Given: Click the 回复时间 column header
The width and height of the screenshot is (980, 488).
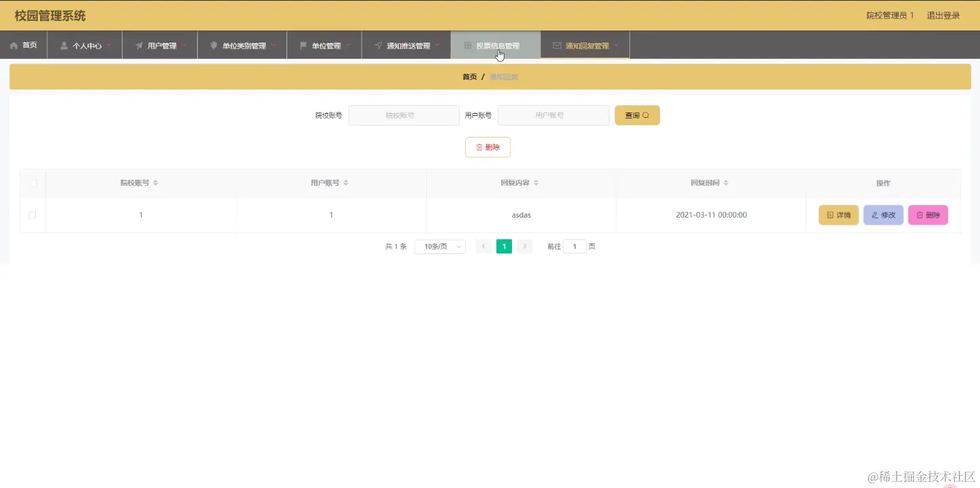Looking at the screenshot, I should pyautogui.click(x=711, y=183).
